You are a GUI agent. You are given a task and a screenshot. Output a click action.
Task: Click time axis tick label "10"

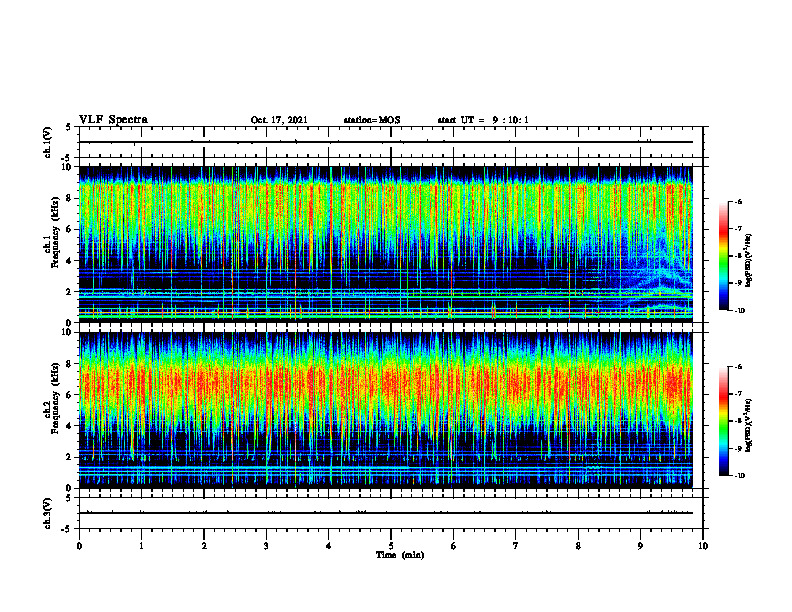click(x=703, y=546)
